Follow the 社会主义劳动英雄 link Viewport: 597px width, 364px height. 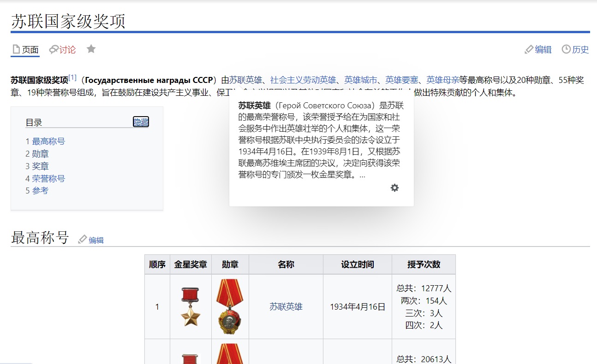pos(303,80)
